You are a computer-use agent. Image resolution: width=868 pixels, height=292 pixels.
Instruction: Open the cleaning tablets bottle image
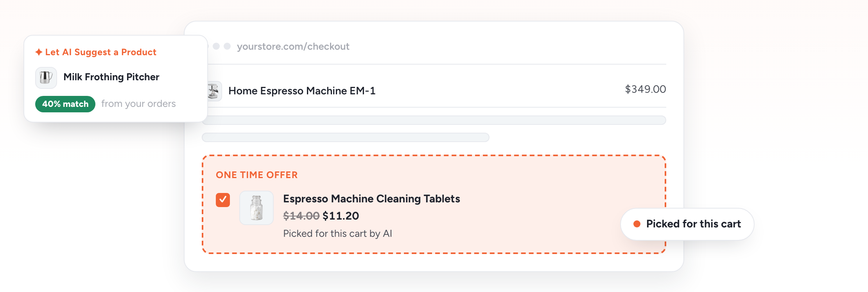click(x=256, y=208)
